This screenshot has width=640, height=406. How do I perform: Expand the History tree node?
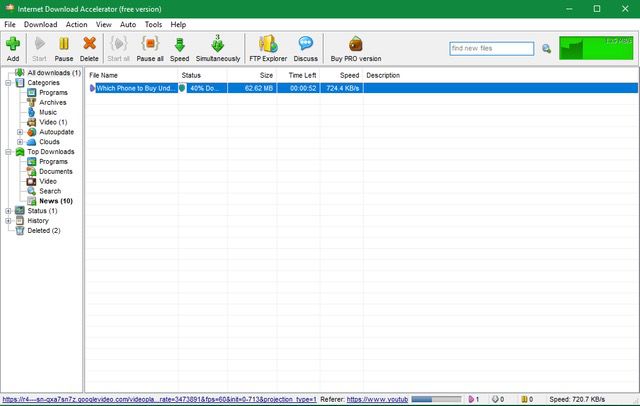click(x=8, y=221)
